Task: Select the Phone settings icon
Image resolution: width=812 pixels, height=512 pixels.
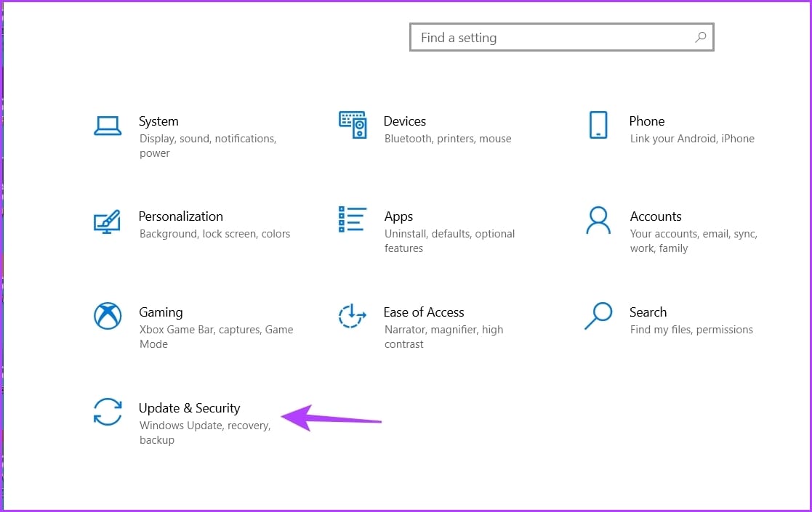Action: (598, 125)
